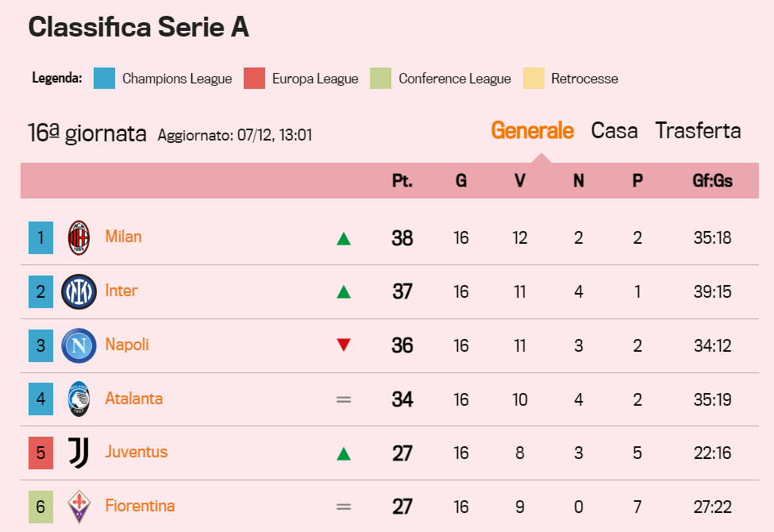Click the Milan club crest
This screenshot has height=532, width=774.
click(x=79, y=237)
